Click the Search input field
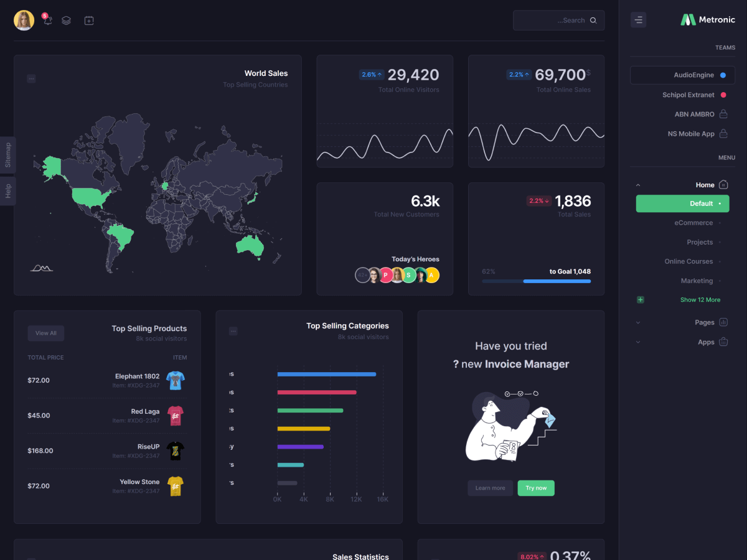 (x=550, y=21)
